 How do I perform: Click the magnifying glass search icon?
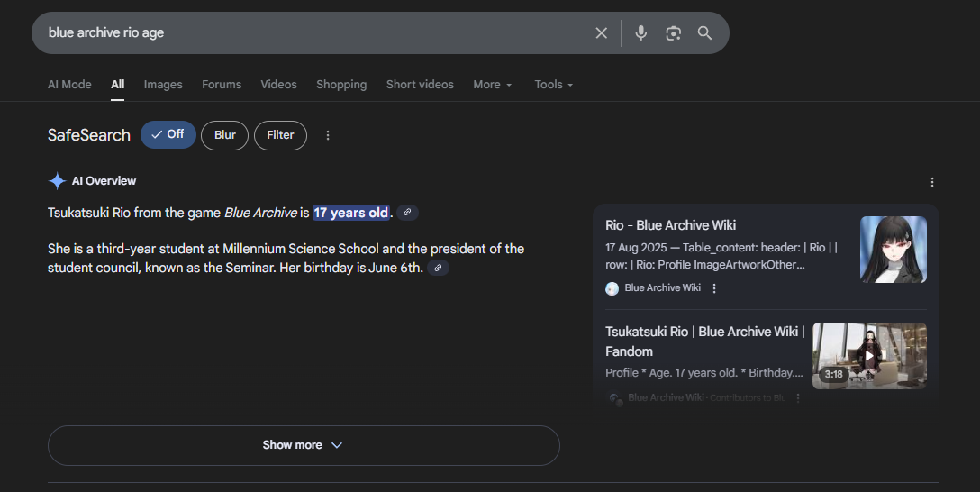click(x=705, y=33)
